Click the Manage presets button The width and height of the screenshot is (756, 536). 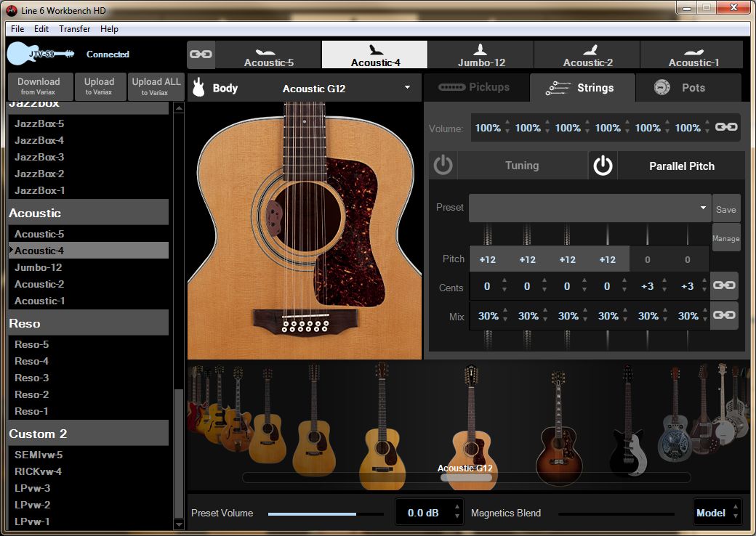725,238
